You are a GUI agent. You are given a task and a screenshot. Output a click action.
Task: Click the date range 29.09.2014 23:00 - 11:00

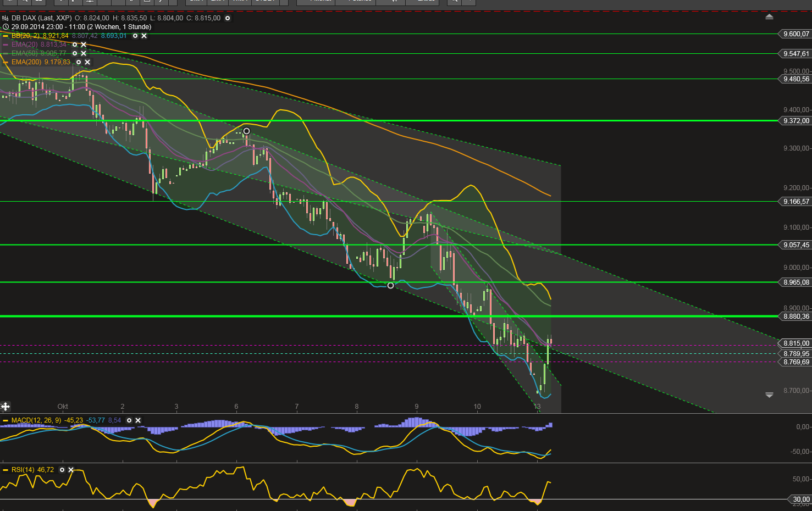click(x=48, y=26)
